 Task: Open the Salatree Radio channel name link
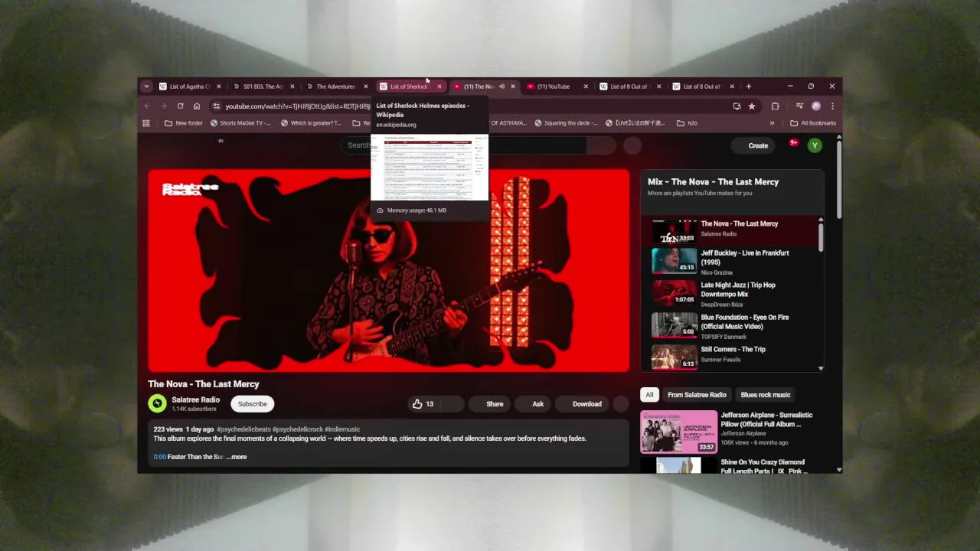(195, 399)
